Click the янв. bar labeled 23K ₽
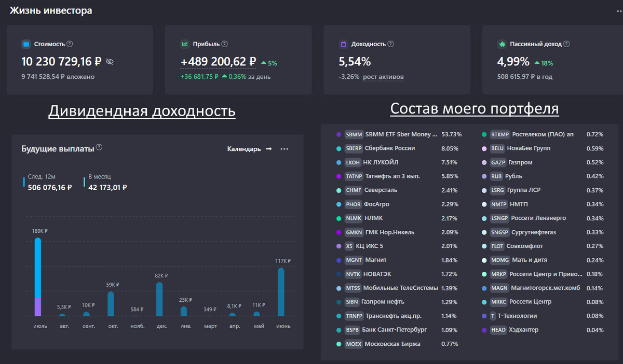The image size is (623, 364). [184, 311]
